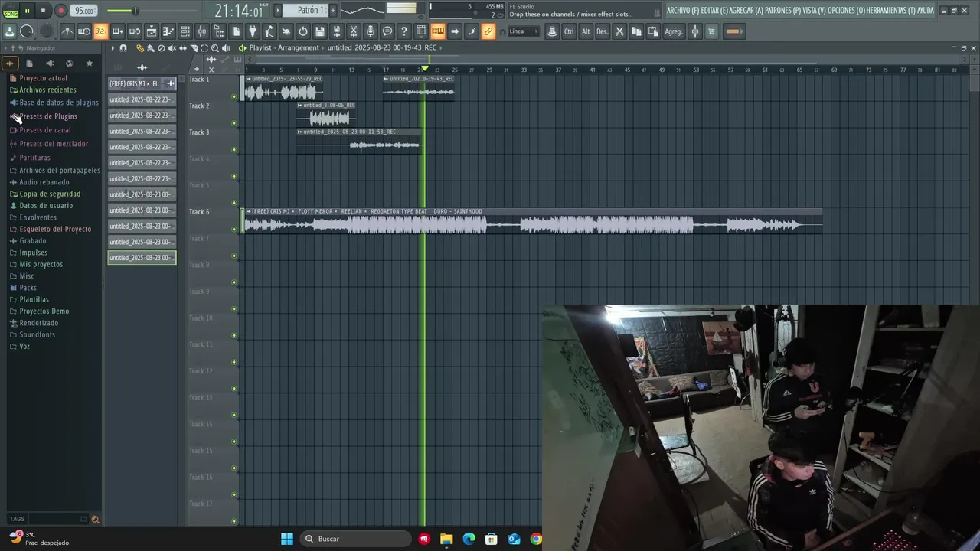Open the VISTA (V) menu
980x551 pixels.
pos(815,11)
